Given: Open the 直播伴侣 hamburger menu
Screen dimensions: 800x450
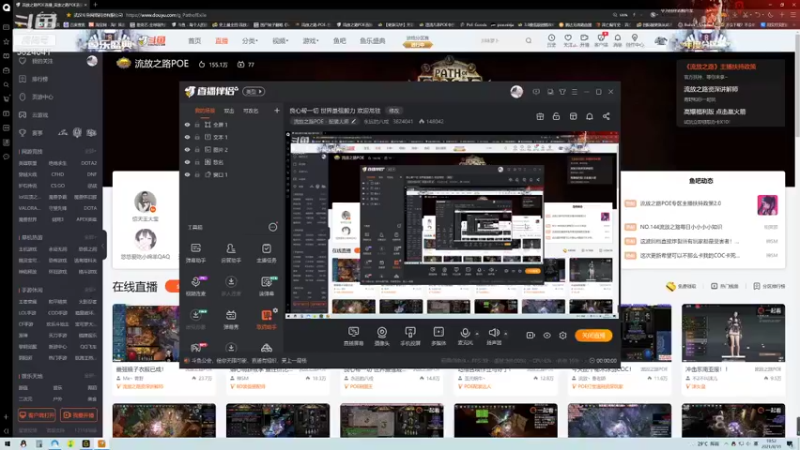Looking at the screenshot, I should coord(574,92).
